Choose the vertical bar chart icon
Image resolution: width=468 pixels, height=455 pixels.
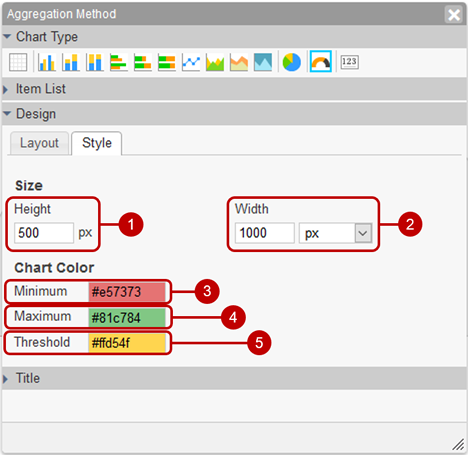click(47, 62)
